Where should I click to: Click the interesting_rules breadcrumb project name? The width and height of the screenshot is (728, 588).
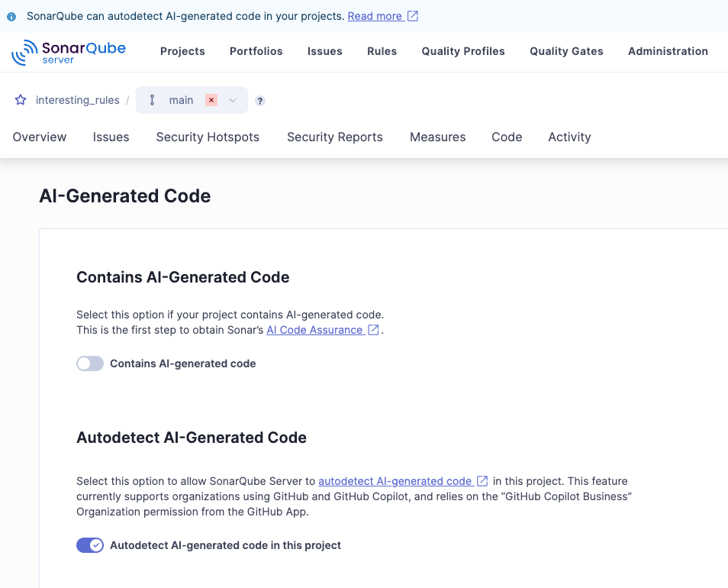coord(77,100)
